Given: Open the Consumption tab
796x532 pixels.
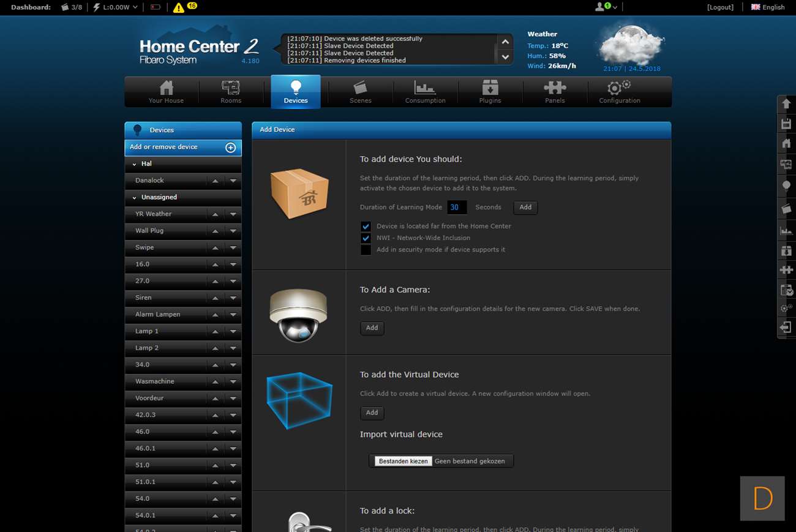Looking at the screenshot, I should coord(426,92).
